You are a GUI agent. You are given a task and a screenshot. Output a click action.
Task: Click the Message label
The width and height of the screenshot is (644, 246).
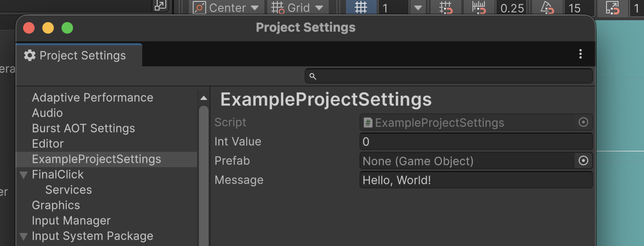239,180
